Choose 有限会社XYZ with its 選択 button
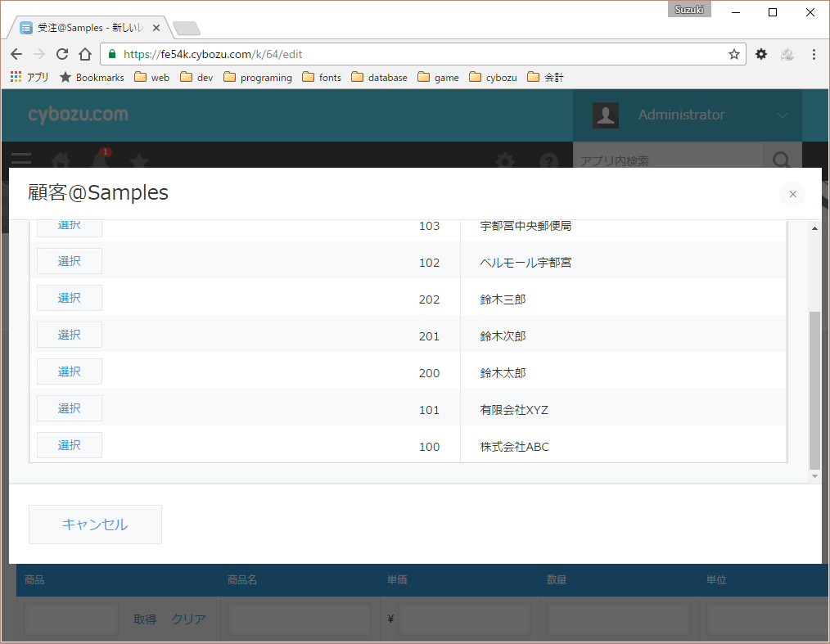This screenshot has height=644, width=830. [70, 408]
